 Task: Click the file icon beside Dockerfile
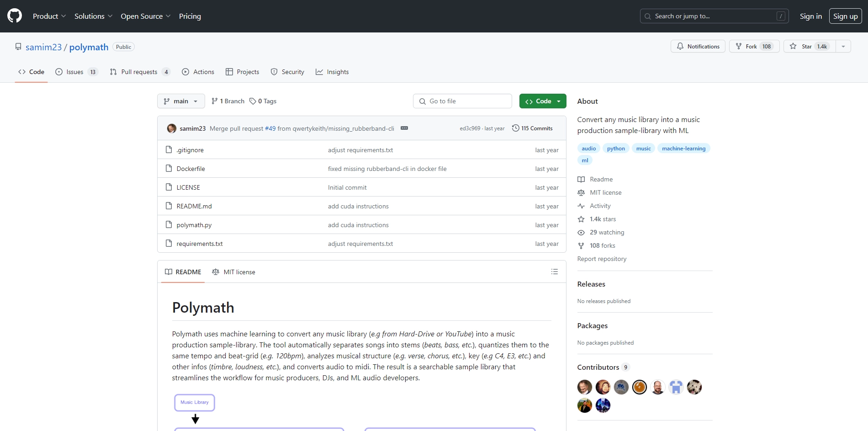tap(169, 169)
